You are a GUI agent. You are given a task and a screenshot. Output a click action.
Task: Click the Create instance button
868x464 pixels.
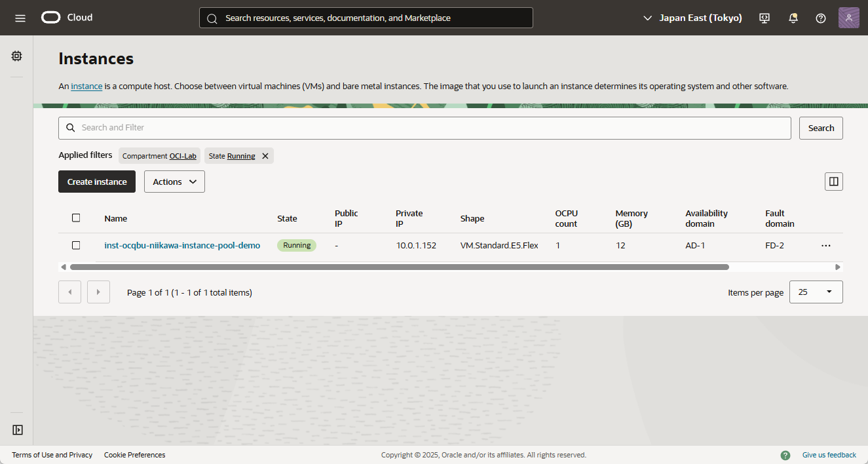coord(97,182)
